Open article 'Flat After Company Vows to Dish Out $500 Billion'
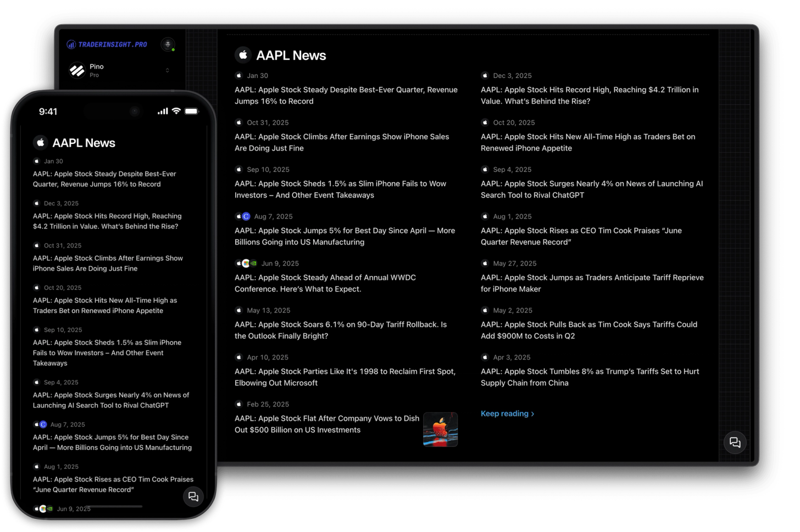Viewport: 800px width, 532px height. tap(327, 424)
